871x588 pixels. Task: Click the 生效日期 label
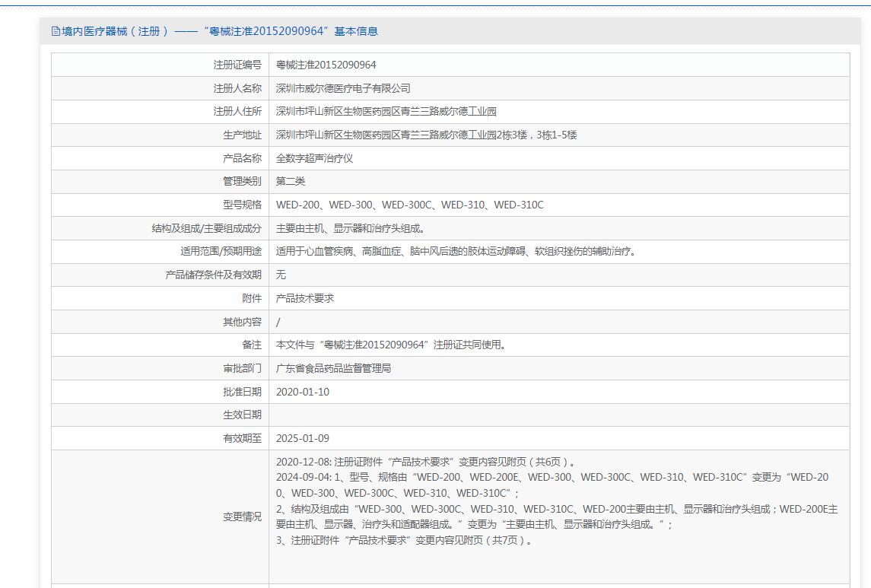point(242,415)
